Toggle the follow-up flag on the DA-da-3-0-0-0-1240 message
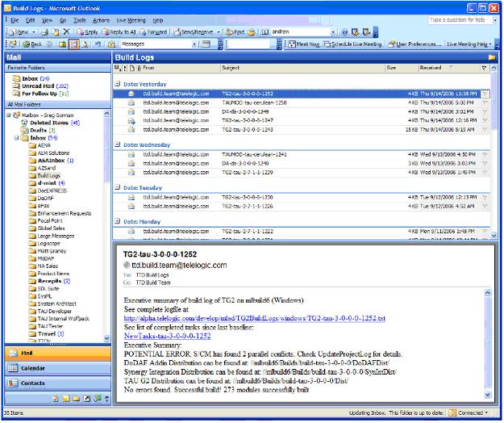 (485, 163)
